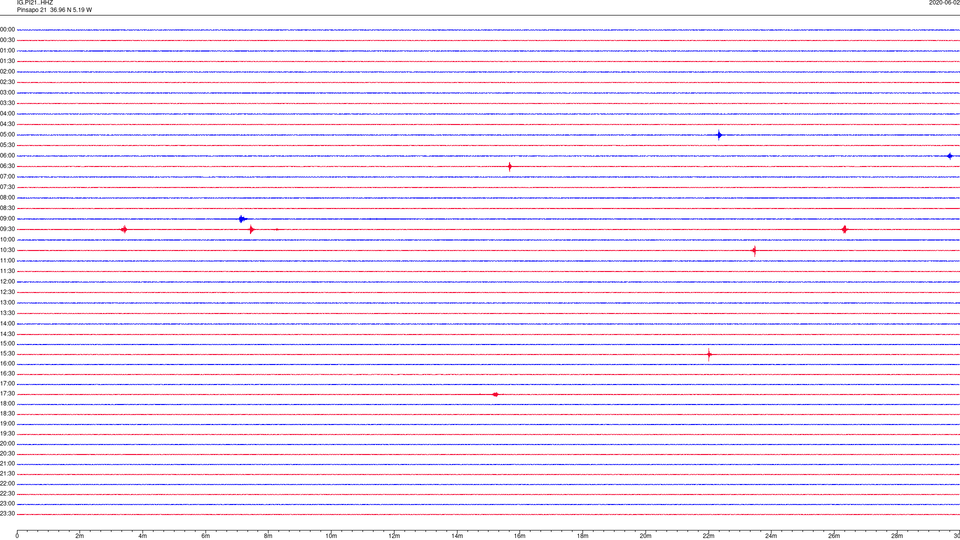Select the 28m tick on the minute axis
960x540 pixels.
[897, 536]
